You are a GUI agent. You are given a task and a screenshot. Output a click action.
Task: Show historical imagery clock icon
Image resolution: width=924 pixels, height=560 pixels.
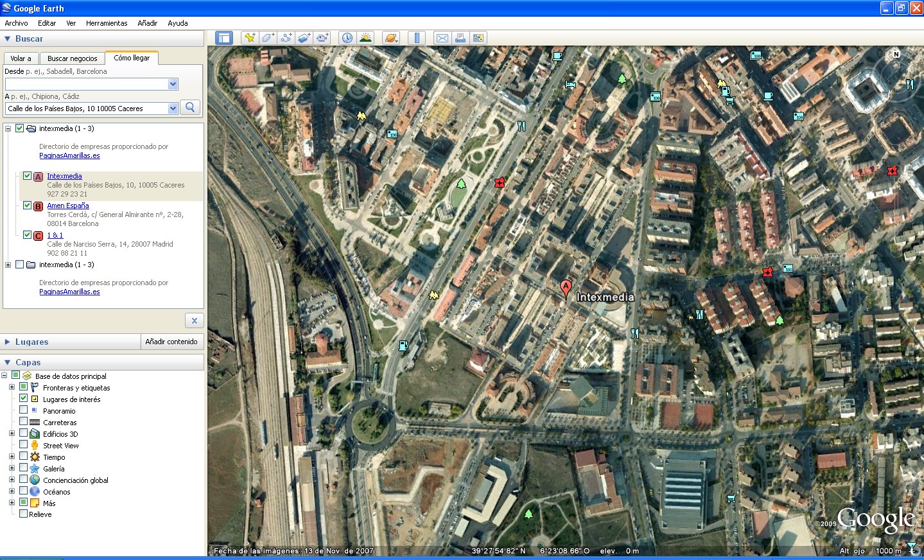pyautogui.click(x=347, y=38)
